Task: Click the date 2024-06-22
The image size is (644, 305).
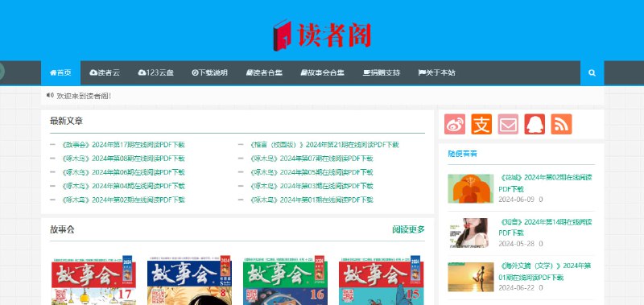Action: point(516,288)
